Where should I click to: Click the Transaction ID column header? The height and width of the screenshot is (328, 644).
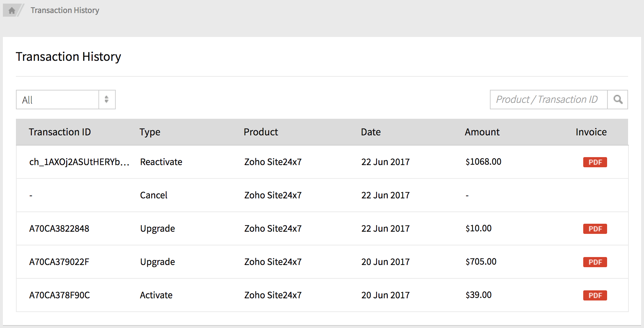pyautogui.click(x=60, y=132)
